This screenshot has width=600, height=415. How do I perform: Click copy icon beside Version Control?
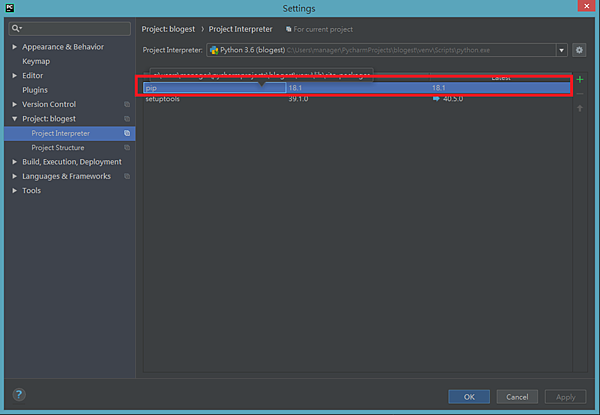[x=127, y=104]
